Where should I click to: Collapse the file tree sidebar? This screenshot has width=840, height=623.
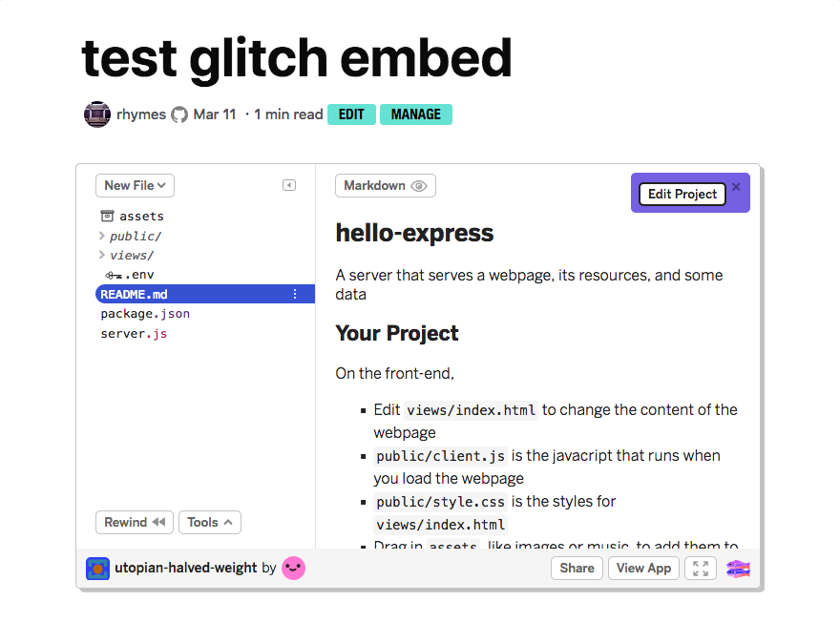pos(288,185)
